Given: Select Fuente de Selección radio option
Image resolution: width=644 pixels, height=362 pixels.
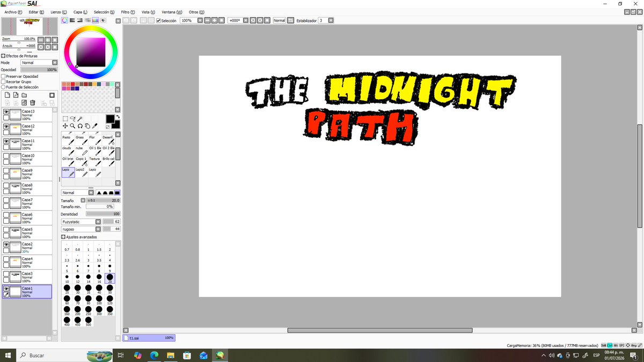Looking at the screenshot, I should [x=3, y=87].
